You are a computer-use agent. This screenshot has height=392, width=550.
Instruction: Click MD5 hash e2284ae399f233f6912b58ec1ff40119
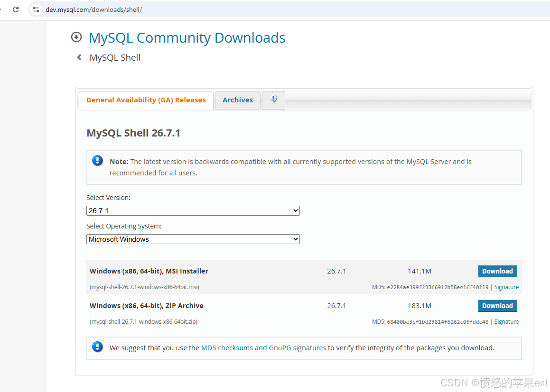tap(438, 287)
